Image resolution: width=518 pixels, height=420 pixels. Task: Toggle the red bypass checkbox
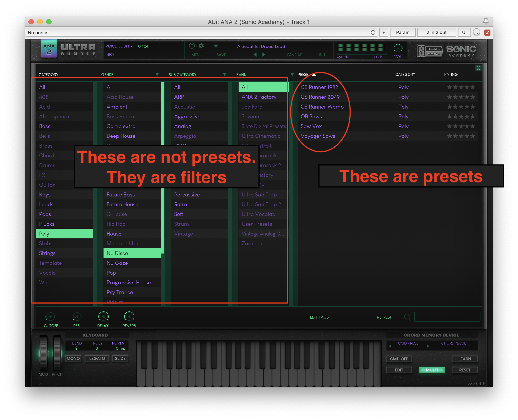[487, 32]
